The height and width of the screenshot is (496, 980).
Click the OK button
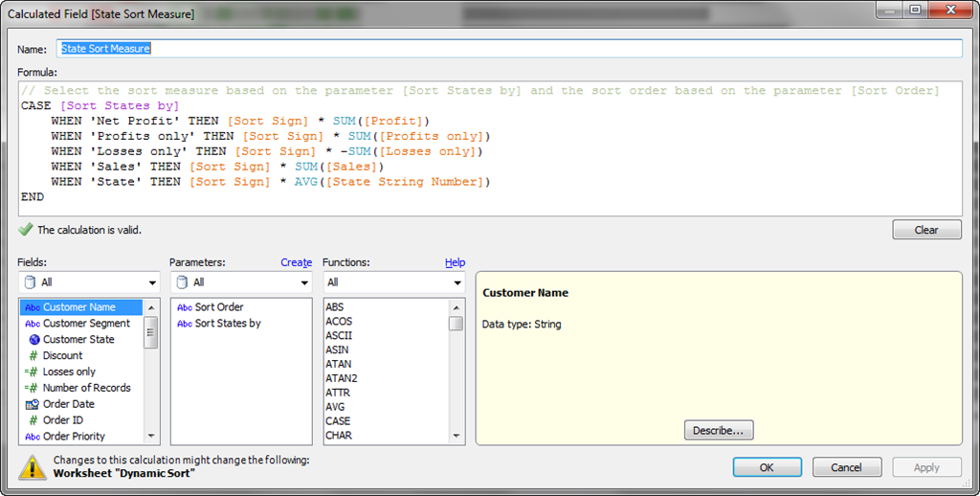click(x=767, y=467)
